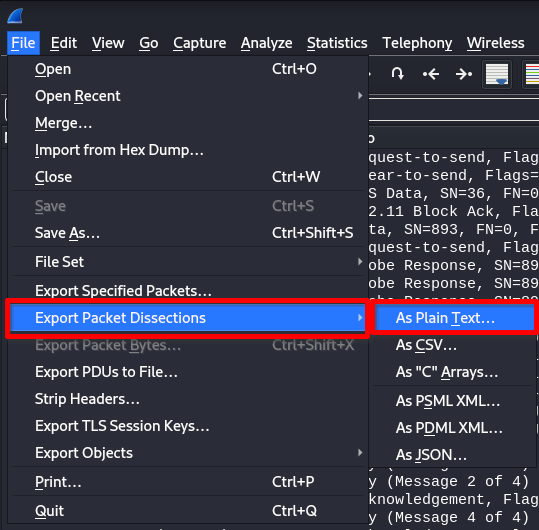Select packet row with 'SN=893, FN=0'
The image size is (539, 530).
(454, 229)
